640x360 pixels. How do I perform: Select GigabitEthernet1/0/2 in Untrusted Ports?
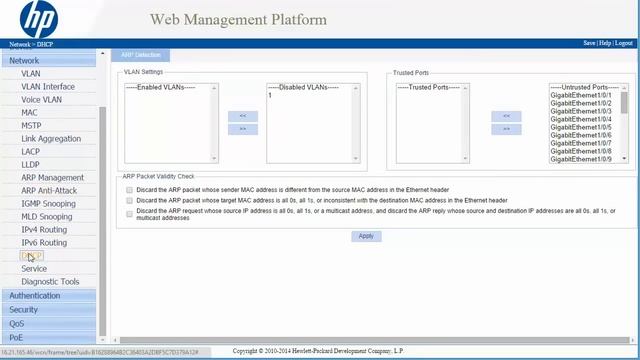pos(581,103)
